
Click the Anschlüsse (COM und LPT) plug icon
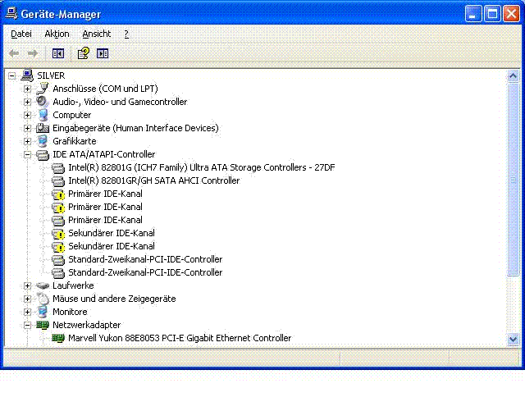pyautogui.click(x=43, y=89)
